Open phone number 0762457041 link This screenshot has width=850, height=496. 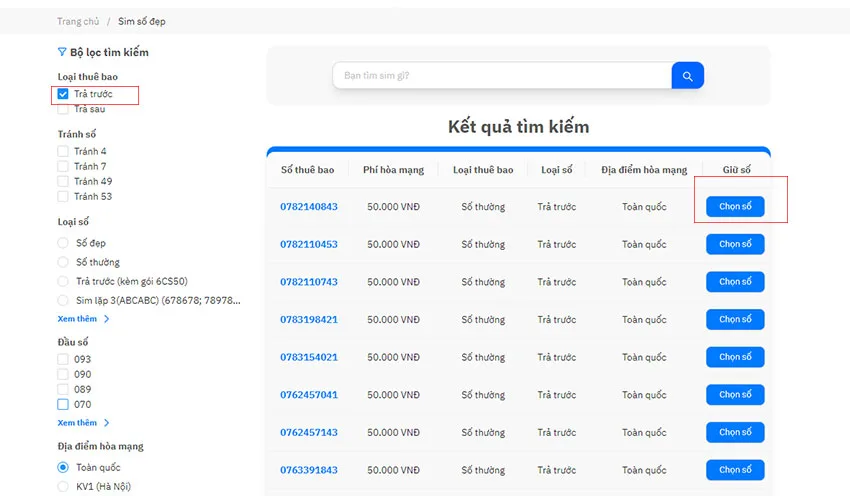(308, 395)
